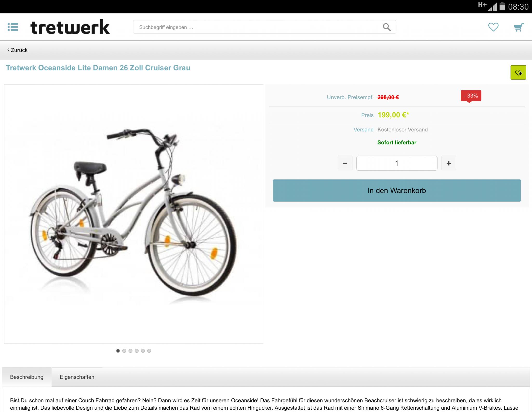This screenshot has width=532, height=412.
Task: Click the search magnifier icon
Action: pyautogui.click(x=387, y=27)
